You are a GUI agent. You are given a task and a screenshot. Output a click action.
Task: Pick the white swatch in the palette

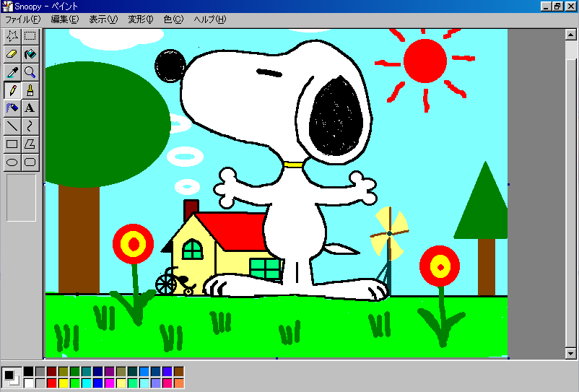[29, 383]
